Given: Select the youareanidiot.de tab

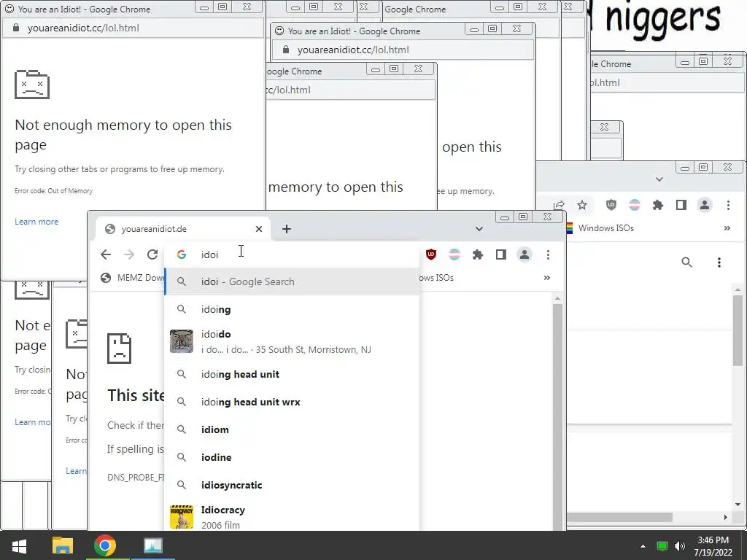Looking at the screenshot, I should [x=183, y=229].
